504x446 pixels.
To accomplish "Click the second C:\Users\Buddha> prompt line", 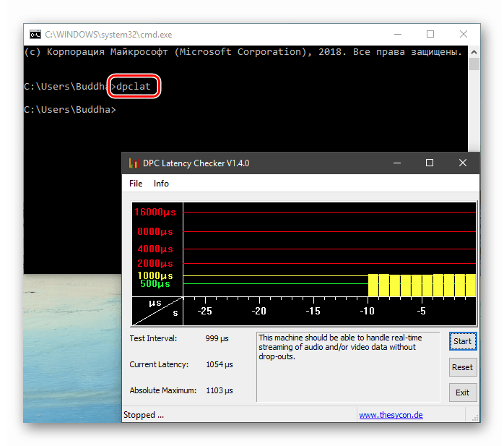I will 70,110.
